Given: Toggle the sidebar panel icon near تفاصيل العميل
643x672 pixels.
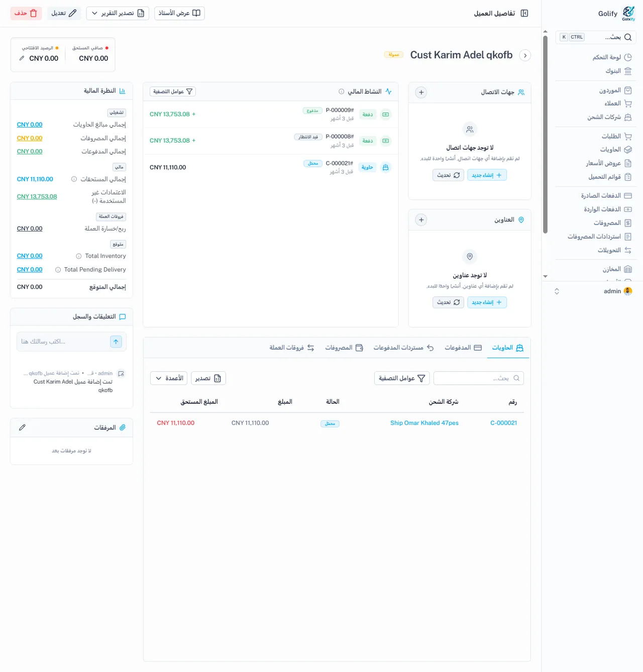Looking at the screenshot, I should 524,14.
